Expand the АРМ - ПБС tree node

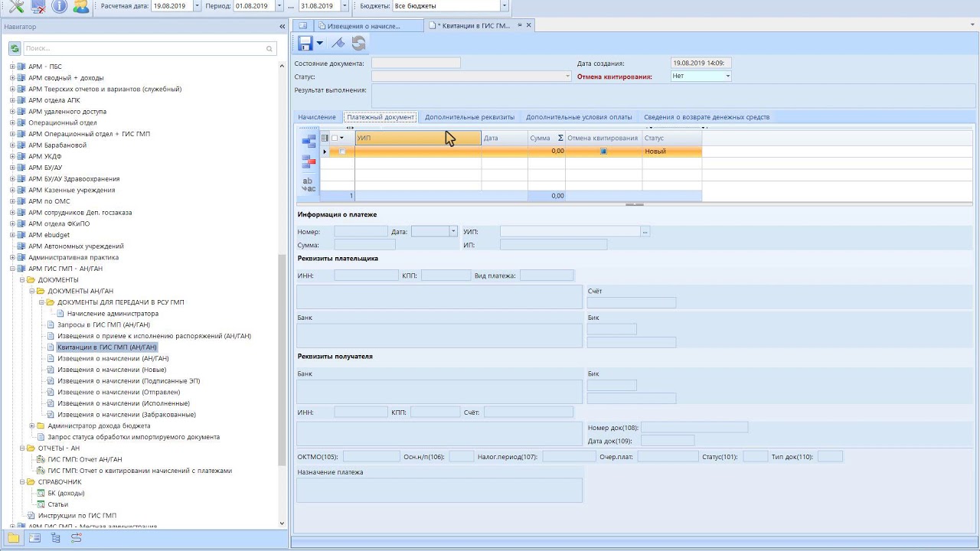point(12,67)
